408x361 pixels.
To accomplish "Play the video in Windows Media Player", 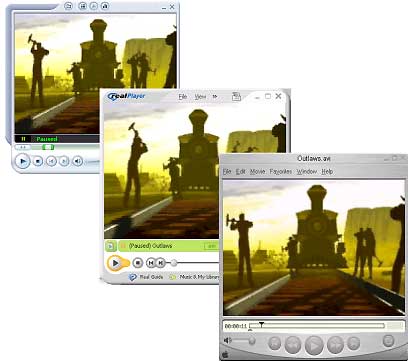I will (23, 162).
